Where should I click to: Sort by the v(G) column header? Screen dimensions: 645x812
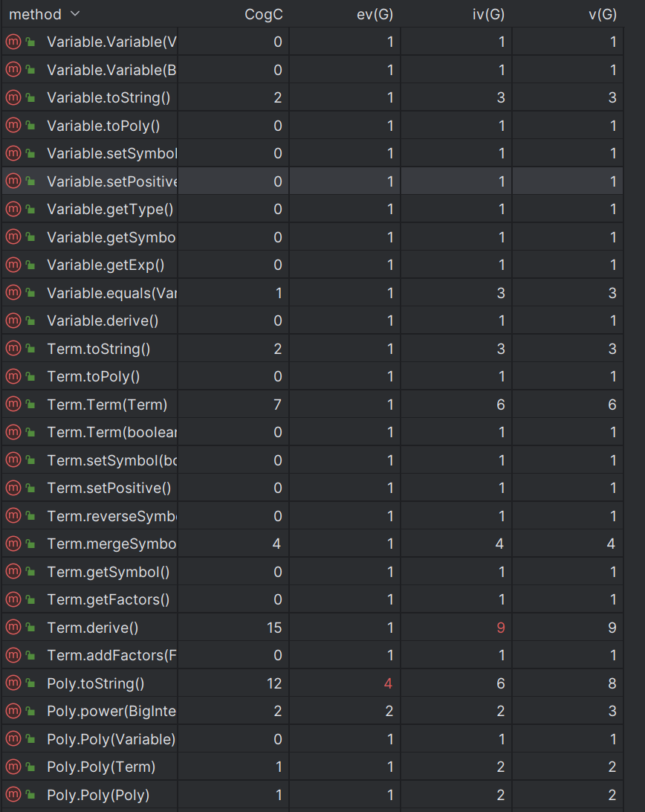pyautogui.click(x=603, y=15)
